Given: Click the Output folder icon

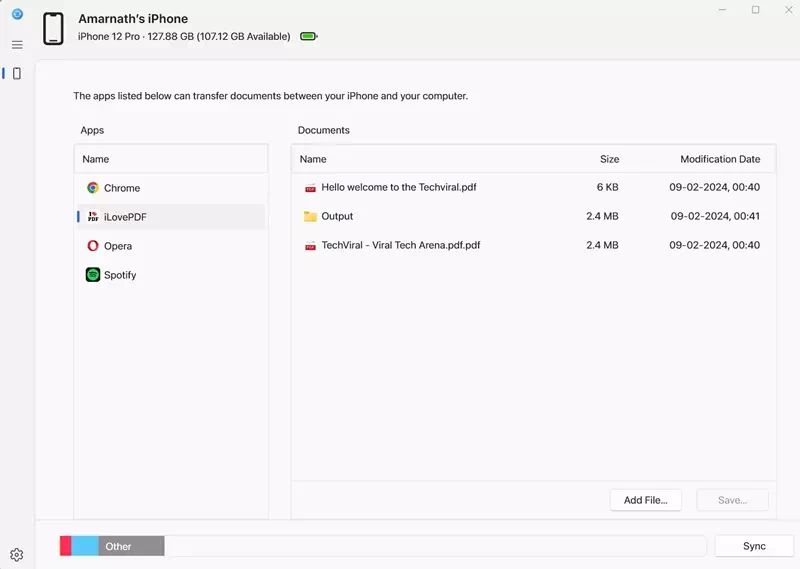Looking at the screenshot, I should click(x=310, y=216).
